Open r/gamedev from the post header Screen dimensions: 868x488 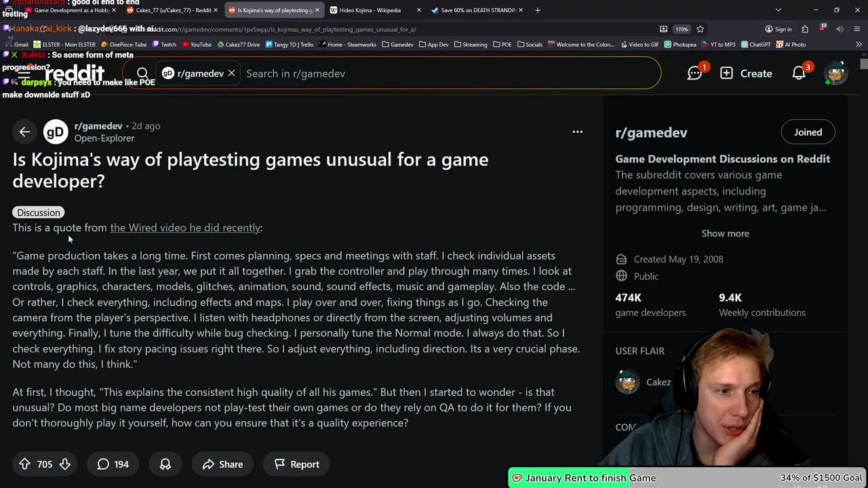98,126
